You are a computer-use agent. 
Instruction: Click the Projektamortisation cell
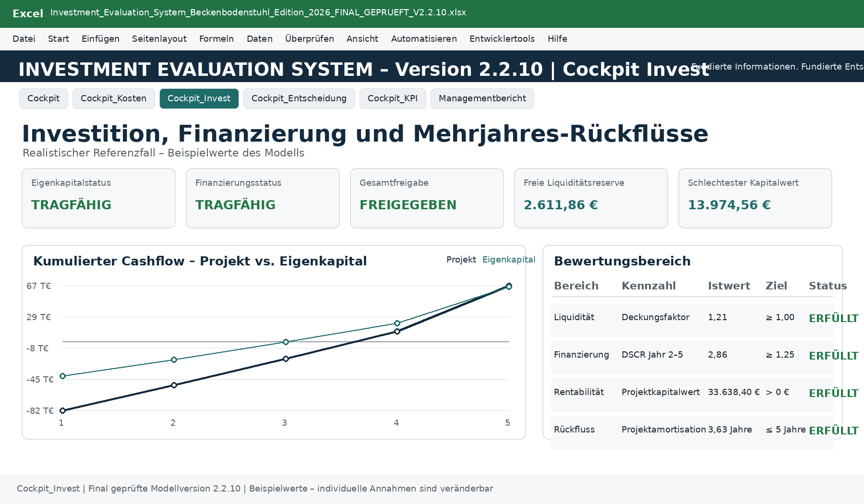tap(664, 430)
